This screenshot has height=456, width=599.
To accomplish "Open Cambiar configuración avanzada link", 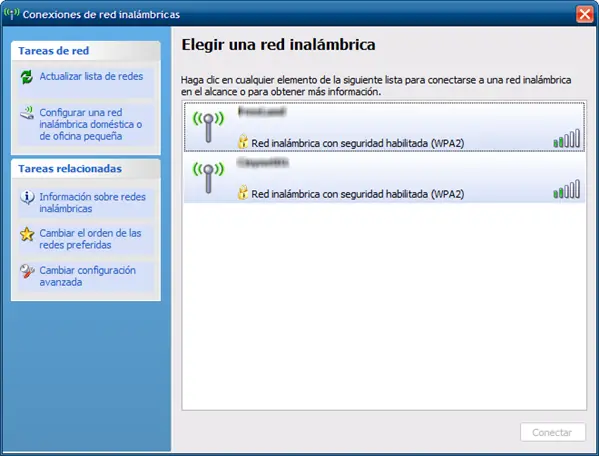I will tap(87, 276).
